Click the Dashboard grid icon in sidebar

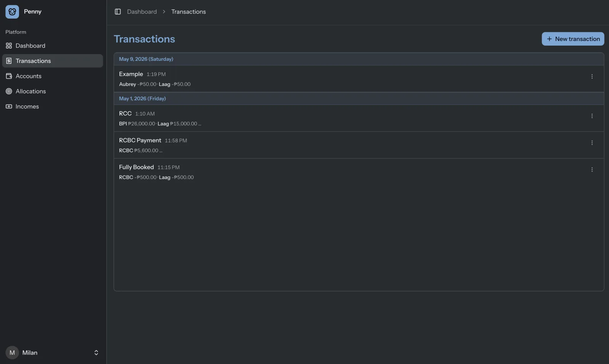pos(9,46)
